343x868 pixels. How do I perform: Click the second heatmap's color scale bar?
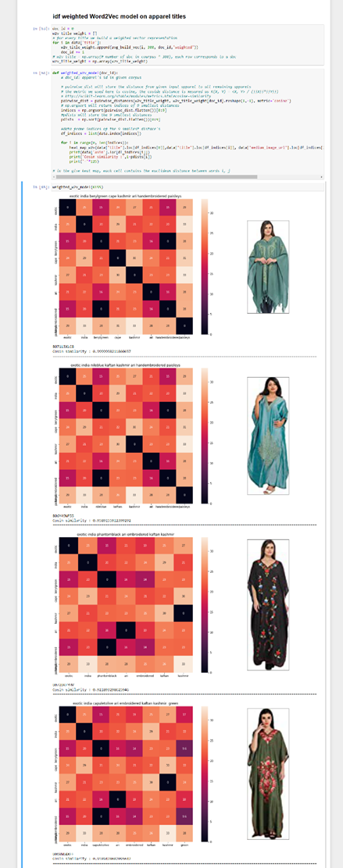pyautogui.click(x=204, y=436)
